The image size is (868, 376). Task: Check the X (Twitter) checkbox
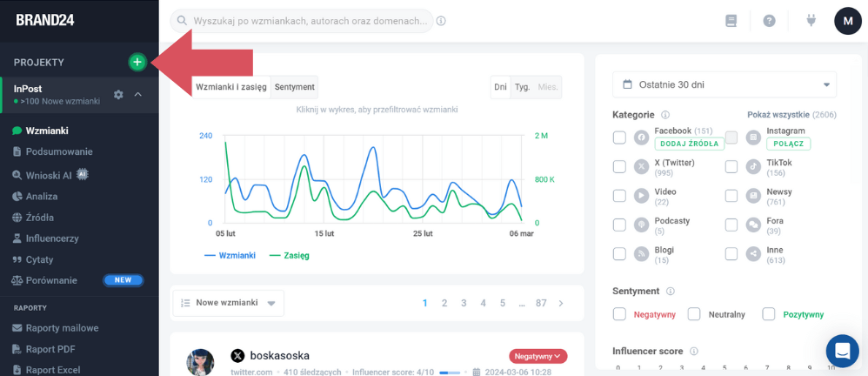(619, 166)
